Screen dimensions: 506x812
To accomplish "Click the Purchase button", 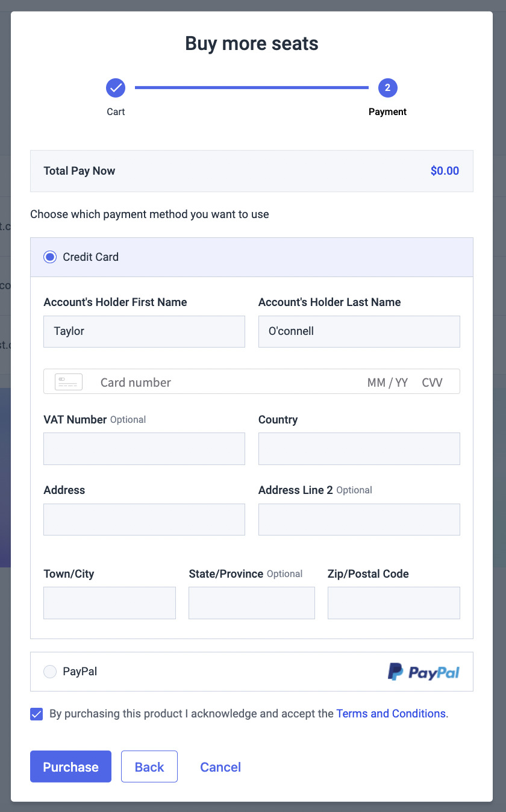I will 71,767.
